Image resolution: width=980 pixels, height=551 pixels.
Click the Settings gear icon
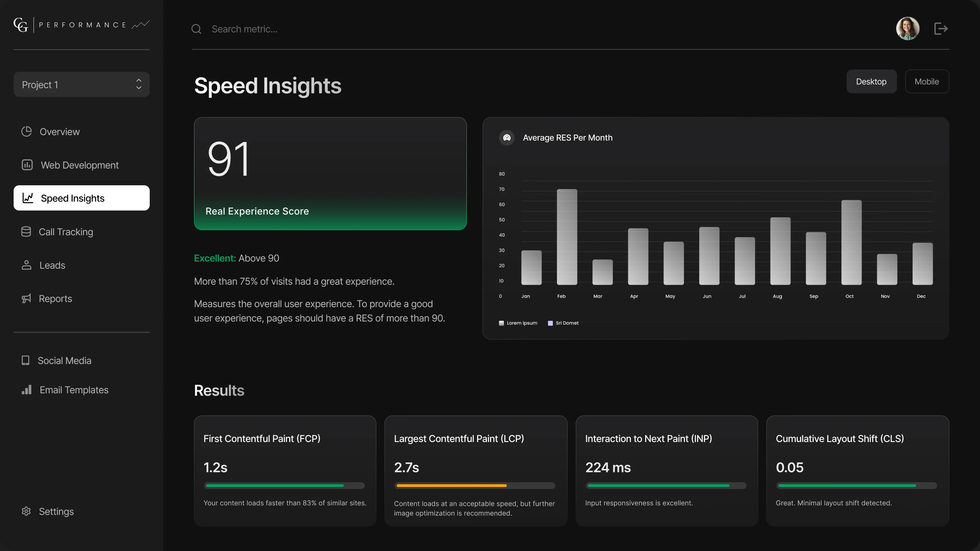tap(26, 511)
